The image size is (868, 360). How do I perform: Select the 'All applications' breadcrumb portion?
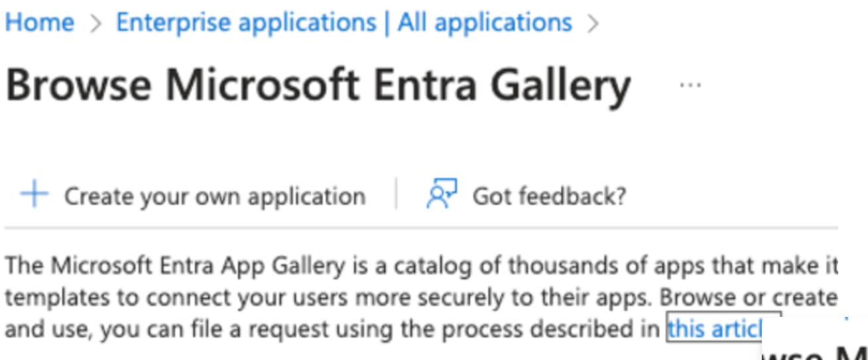coord(485,23)
